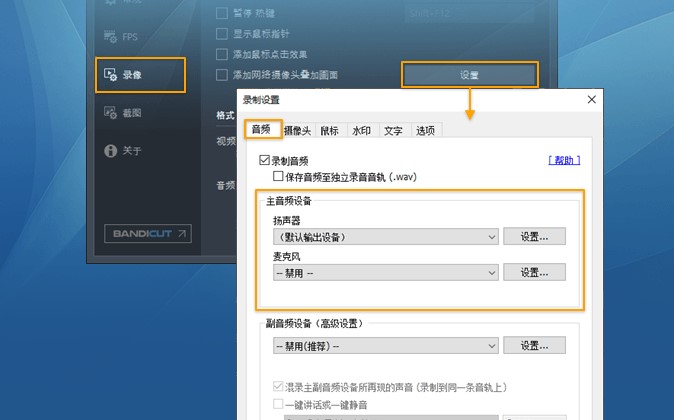Switch to the 水印 tab
This screenshot has height=420, width=674.
(x=362, y=131)
